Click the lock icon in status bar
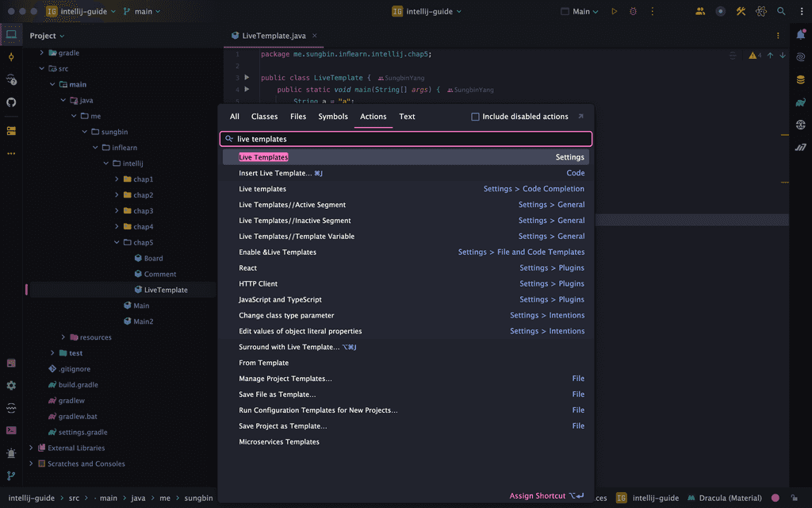The height and width of the screenshot is (508, 812). [794, 498]
